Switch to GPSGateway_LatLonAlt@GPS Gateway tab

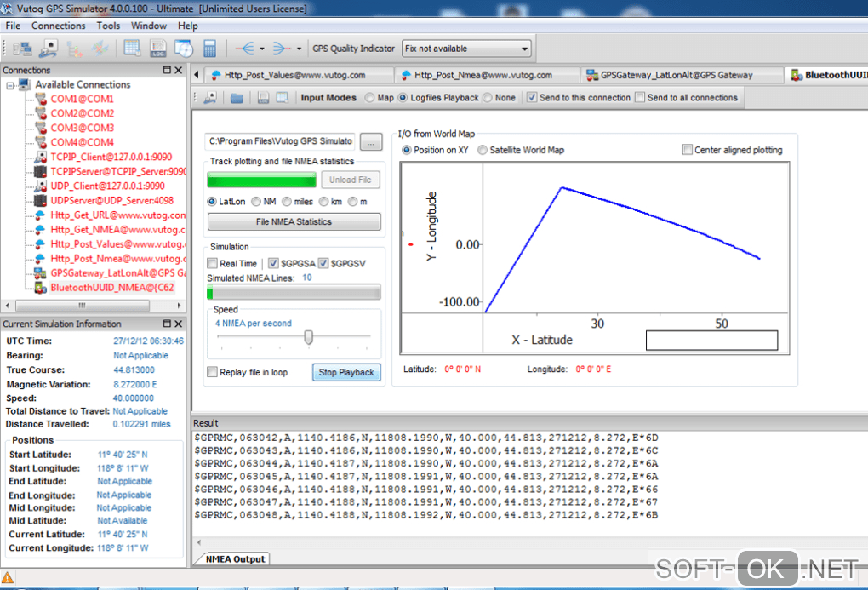click(x=681, y=75)
